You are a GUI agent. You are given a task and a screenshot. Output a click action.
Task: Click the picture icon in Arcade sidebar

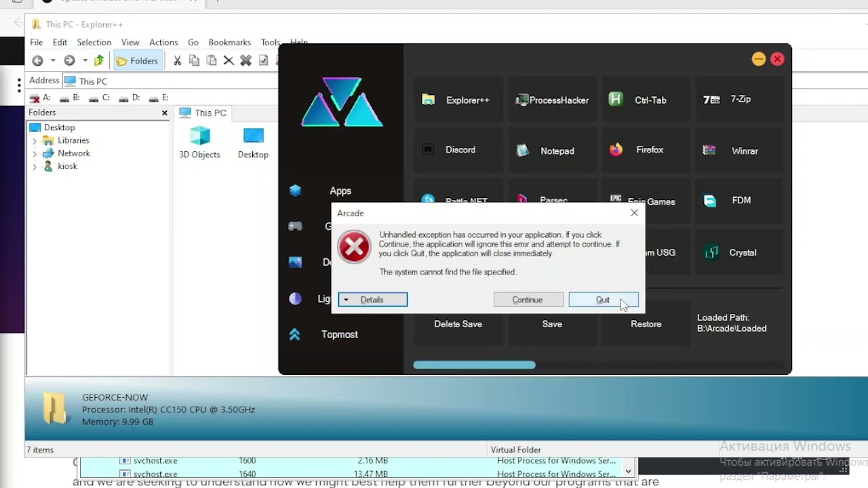296,262
